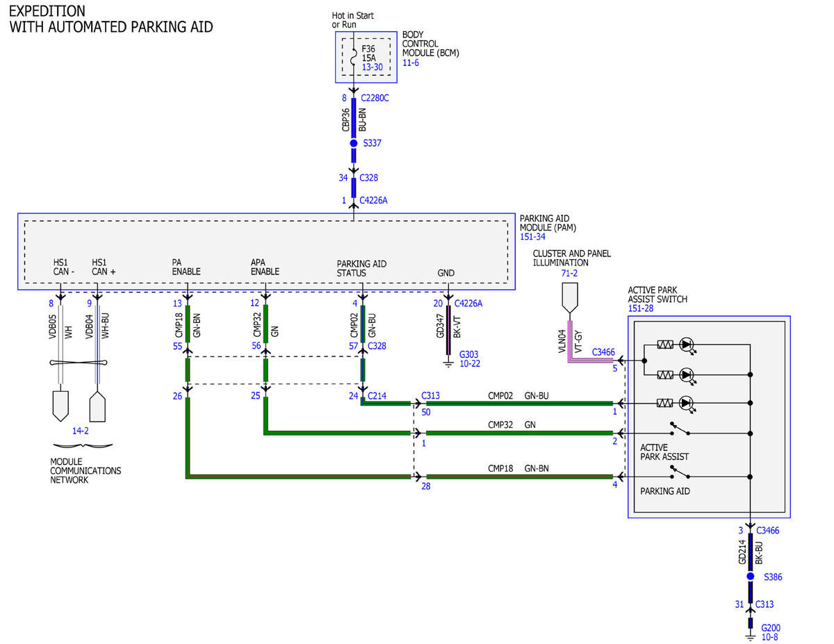
Task: Click the CBP36 BU-BN wire label
Action: pyautogui.click(x=353, y=120)
